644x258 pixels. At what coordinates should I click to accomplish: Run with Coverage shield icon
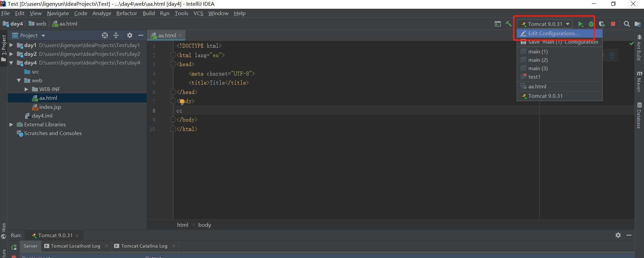click(602, 24)
